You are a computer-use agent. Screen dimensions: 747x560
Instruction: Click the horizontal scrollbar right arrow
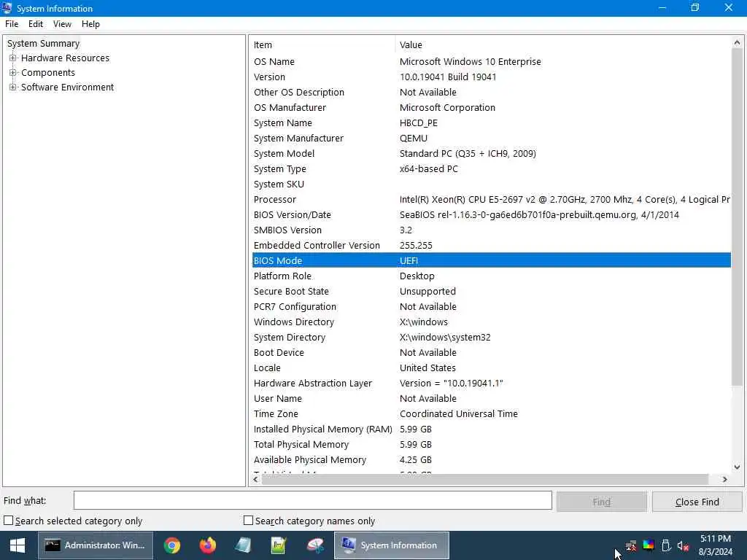(x=724, y=480)
